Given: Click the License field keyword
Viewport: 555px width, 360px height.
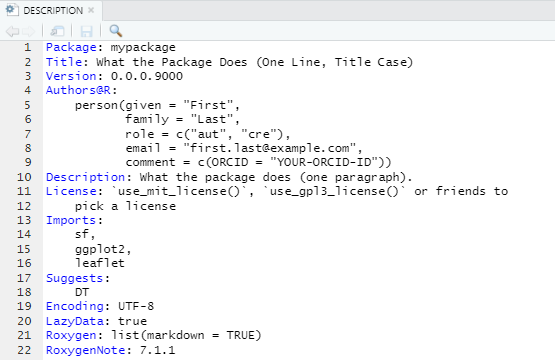Looking at the screenshot, I should coord(71,192).
